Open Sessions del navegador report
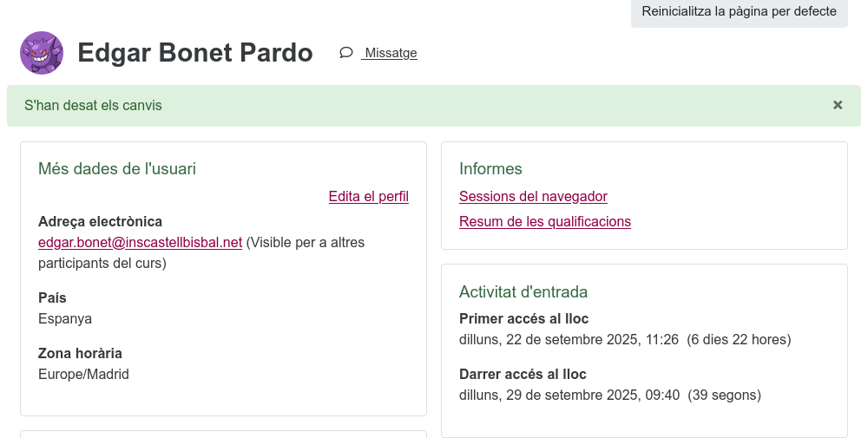Viewport: 868px width, 438px height. (533, 197)
